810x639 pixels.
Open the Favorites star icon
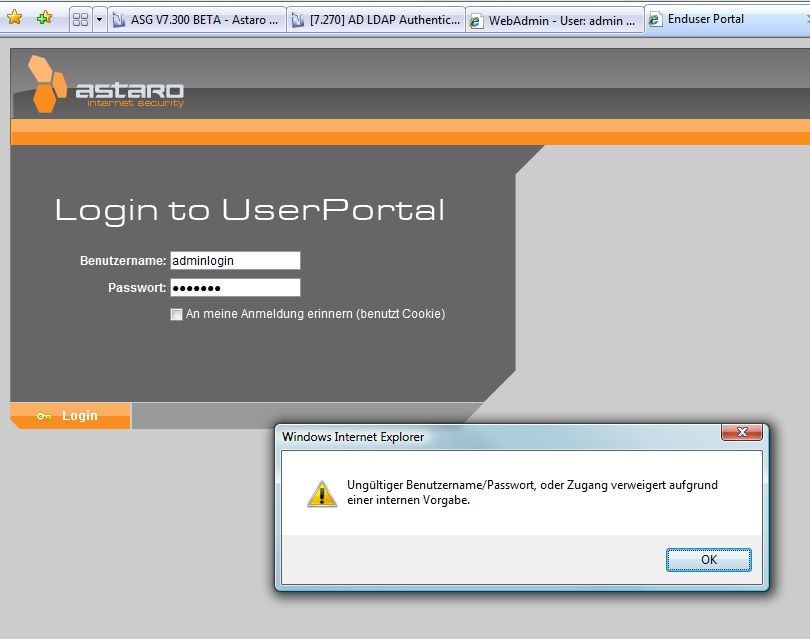(x=14, y=18)
